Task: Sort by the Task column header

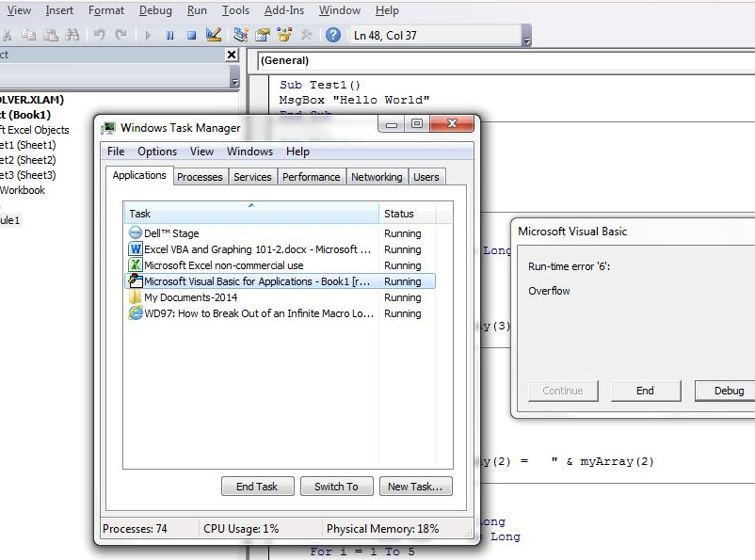Action: tap(251, 214)
